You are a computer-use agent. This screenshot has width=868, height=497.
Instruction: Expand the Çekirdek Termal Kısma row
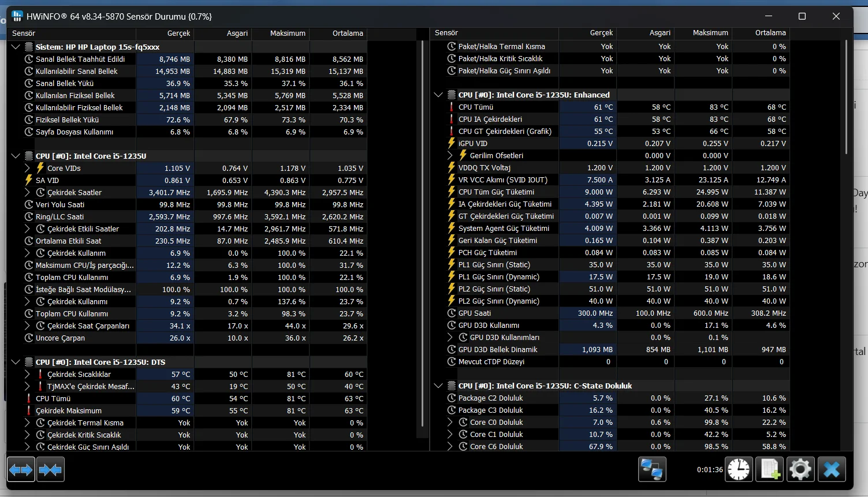click(27, 423)
